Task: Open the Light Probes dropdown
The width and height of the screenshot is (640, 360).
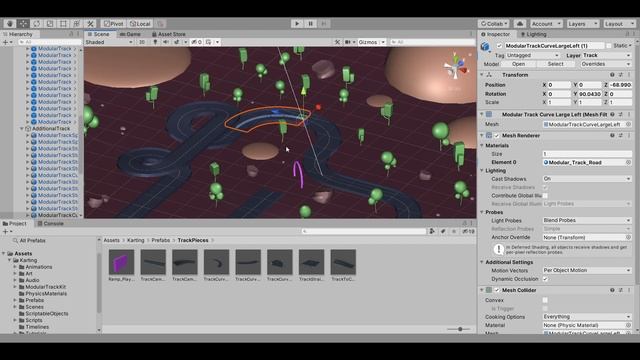Action: tap(587, 220)
